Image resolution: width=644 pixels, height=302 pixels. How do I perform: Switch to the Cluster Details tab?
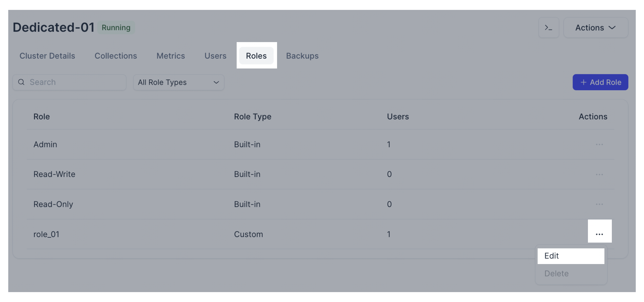[x=47, y=56]
